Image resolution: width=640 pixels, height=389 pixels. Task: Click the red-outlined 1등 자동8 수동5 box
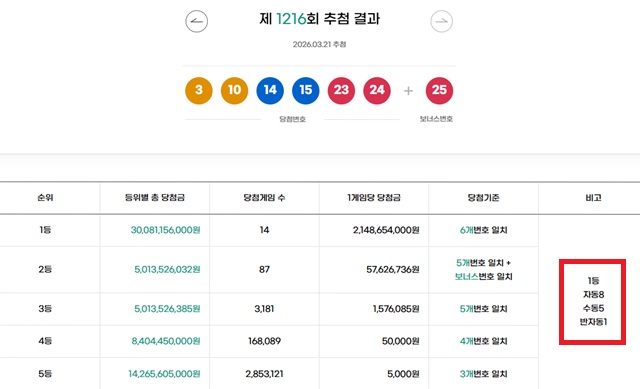(x=592, y=302)
